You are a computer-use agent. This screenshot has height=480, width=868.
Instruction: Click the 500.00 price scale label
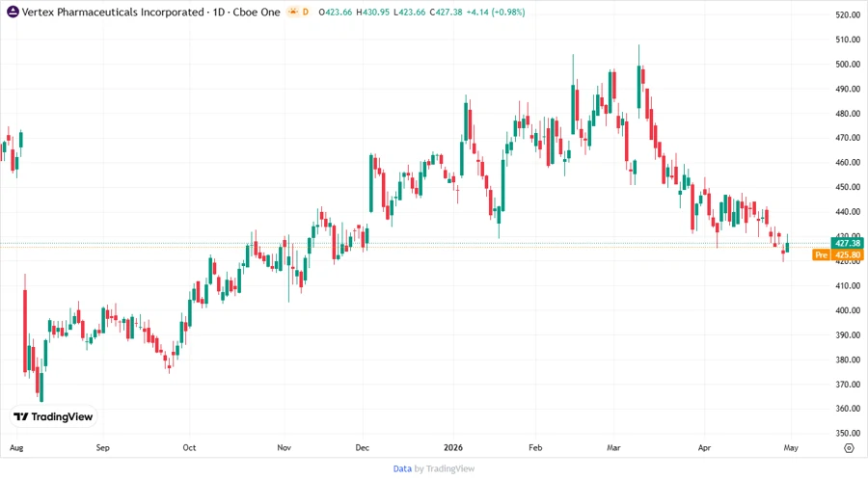(848, 65)
